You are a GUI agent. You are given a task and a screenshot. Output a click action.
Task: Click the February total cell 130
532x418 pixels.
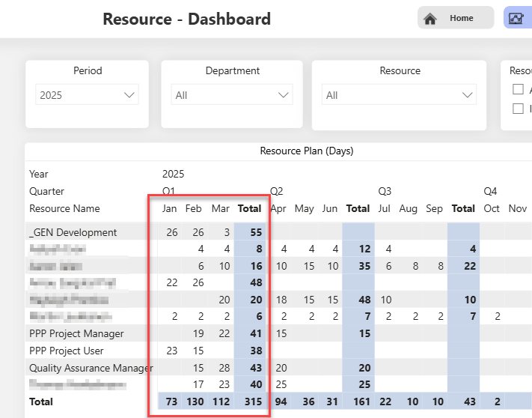tap(195, 402)
